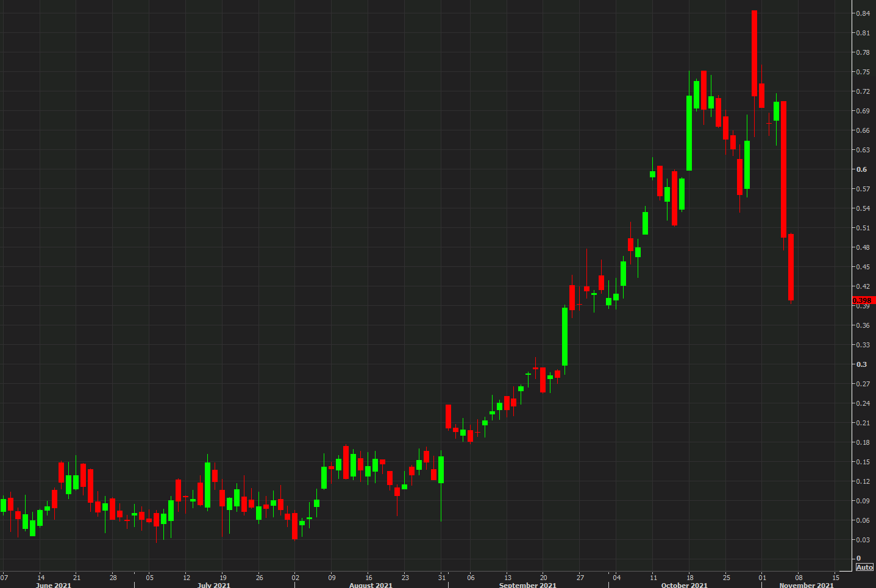The image size is (876, 588).
Task: Click the September 2021 month label
Action: [528, 585]
